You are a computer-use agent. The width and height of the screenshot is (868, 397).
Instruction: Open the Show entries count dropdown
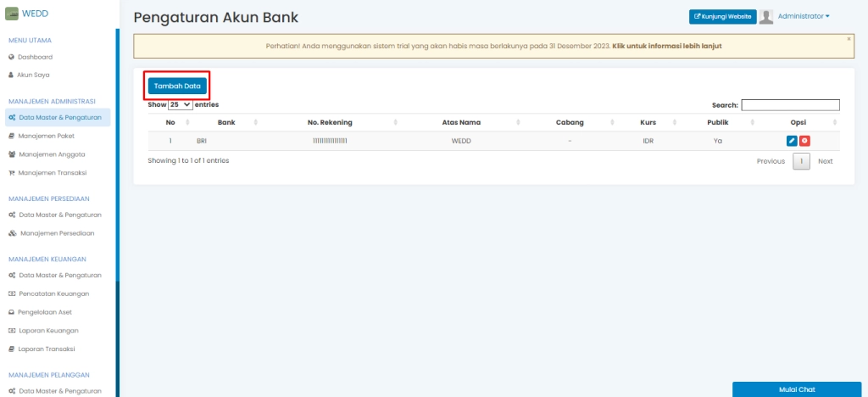point(181,104)
